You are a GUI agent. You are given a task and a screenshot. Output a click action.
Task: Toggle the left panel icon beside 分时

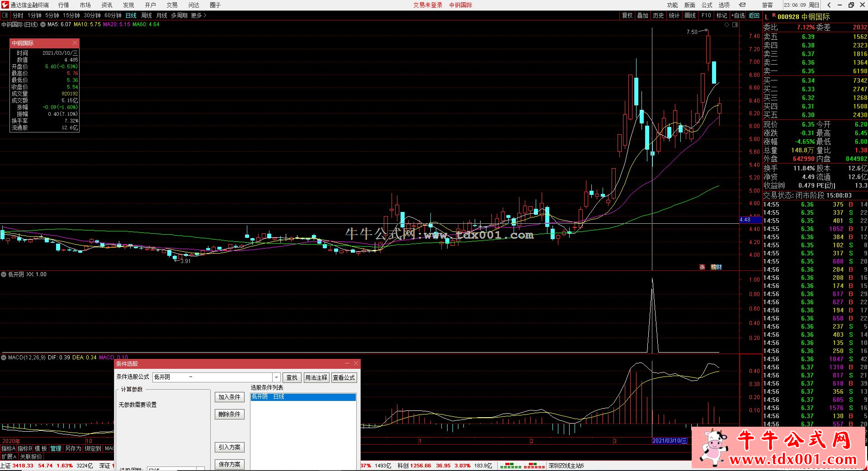5,15
